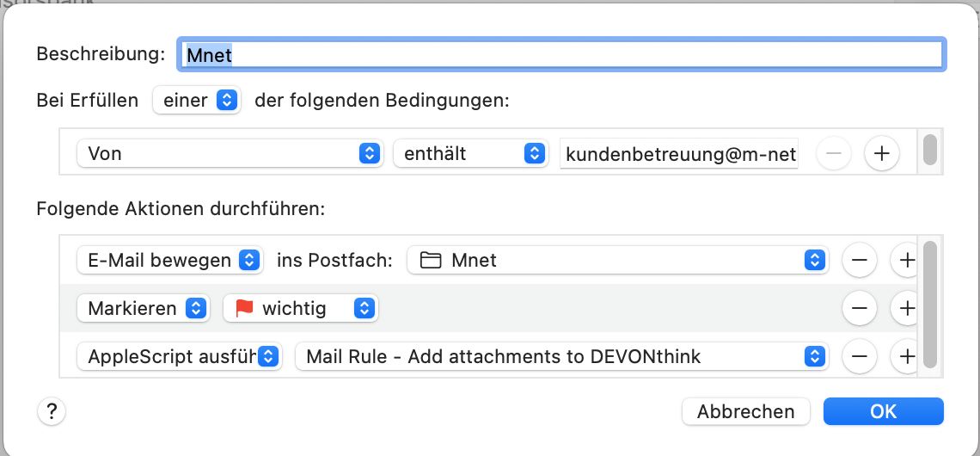Select flag color from 'wichtig' dropdown
The image size is (980, 456).
pyautogui.click(x=300, y=308)
